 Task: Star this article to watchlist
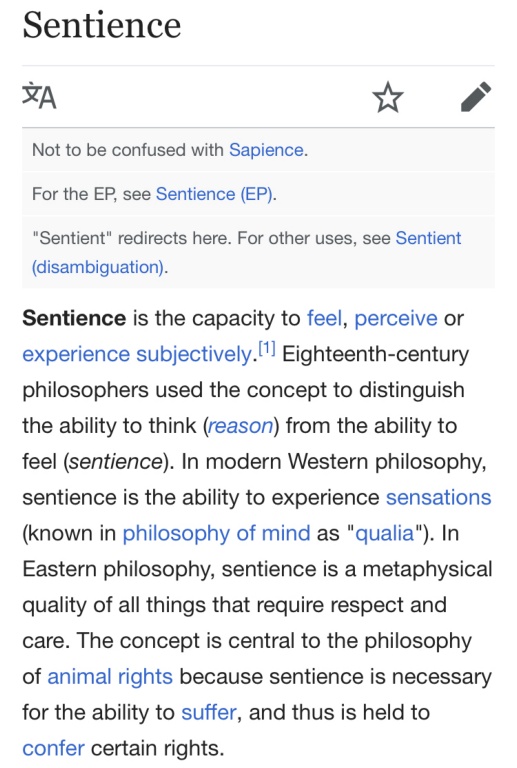pos(388,97)
